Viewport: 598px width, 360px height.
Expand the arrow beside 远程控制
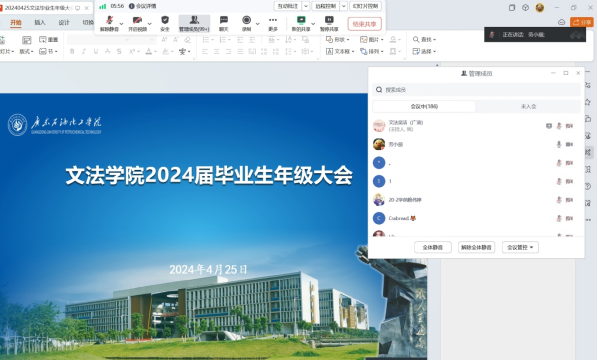344,6
